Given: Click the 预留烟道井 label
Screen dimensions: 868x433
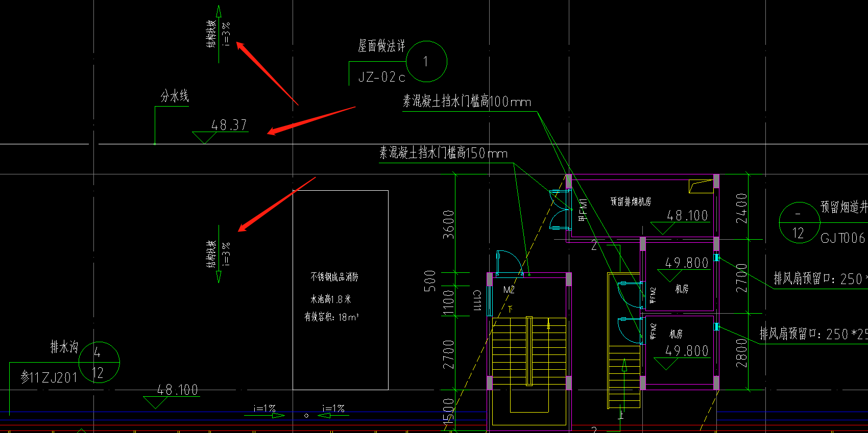Looking at the screenshot, I should (x=844, y=207).
